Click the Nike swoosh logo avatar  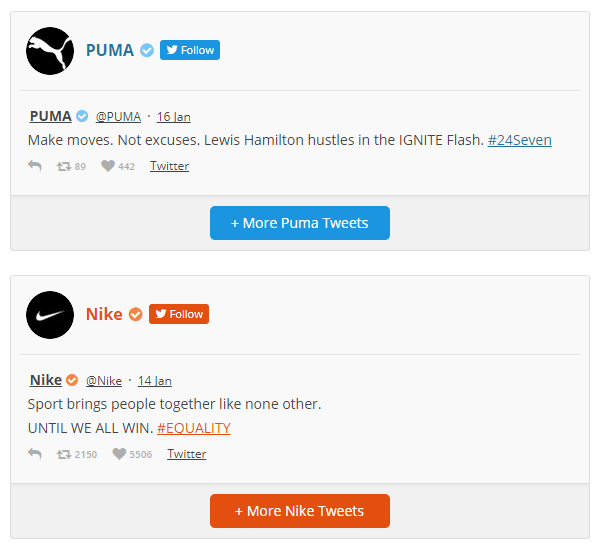(50, 315)
